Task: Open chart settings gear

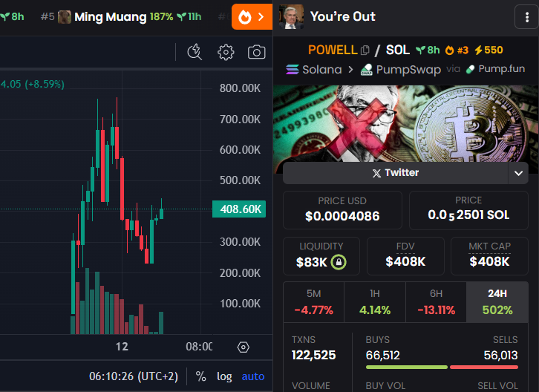Action: click(x=226, y=52)
